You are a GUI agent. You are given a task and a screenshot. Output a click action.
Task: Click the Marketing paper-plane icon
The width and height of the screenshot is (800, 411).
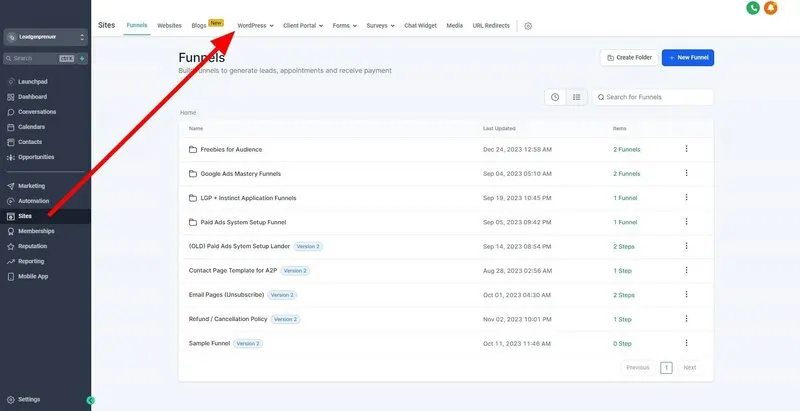click(x=11, y=186)
